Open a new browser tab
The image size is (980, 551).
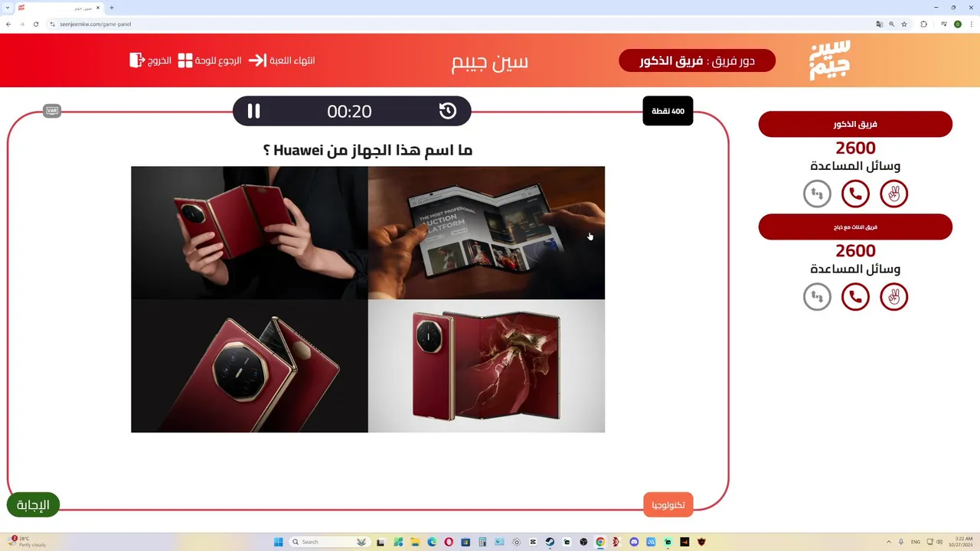[x=112, y=8]
